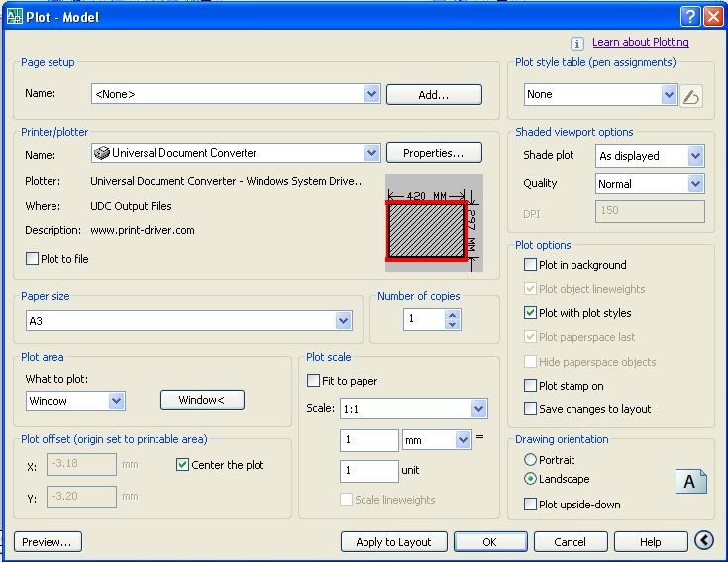Open the What to plot dropdown
Viewport: 728px width, 562px height.
[117, 400]
